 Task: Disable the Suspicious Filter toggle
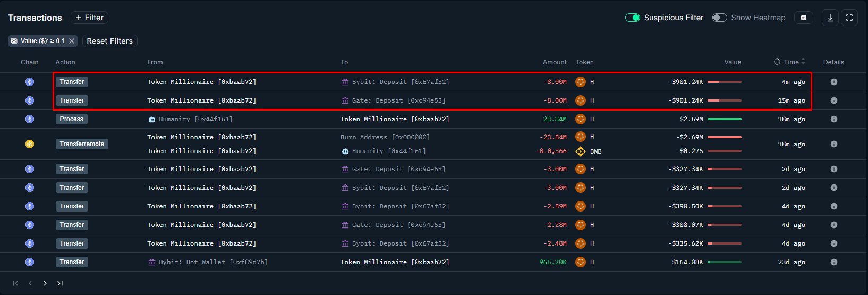coord(632,18)
